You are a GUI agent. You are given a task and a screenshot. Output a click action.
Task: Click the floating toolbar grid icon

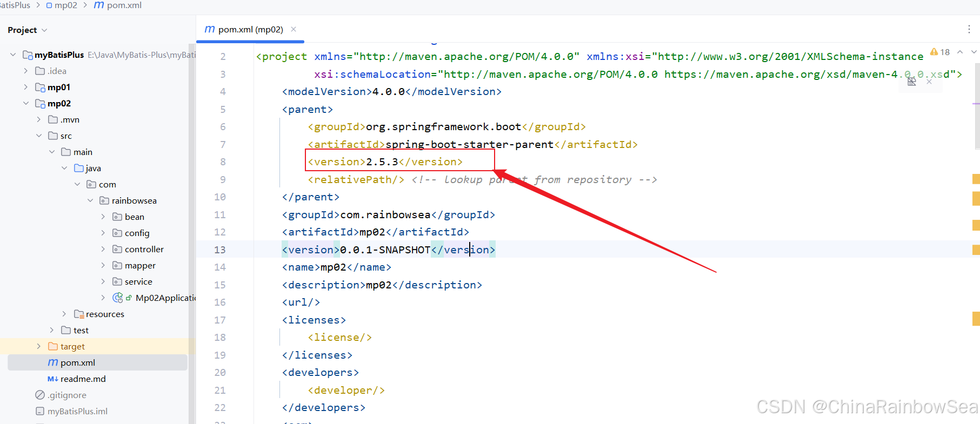pos(912,82)
